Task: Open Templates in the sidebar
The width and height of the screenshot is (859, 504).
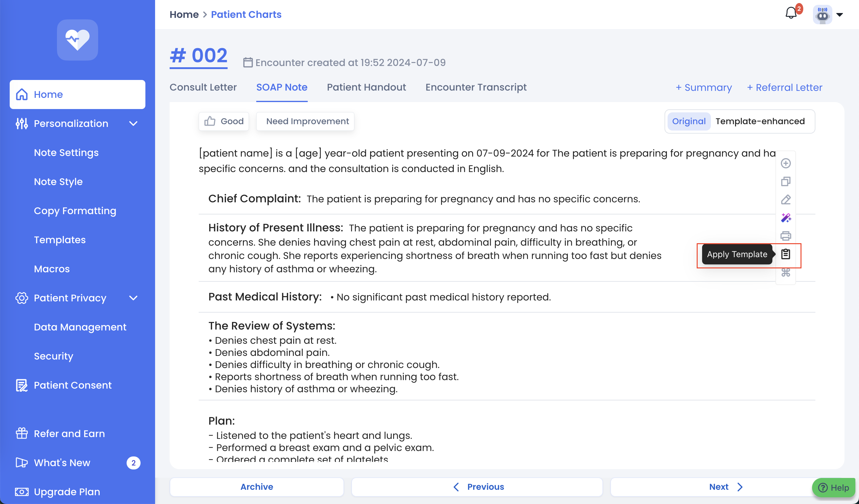Action: click(60, 240)
